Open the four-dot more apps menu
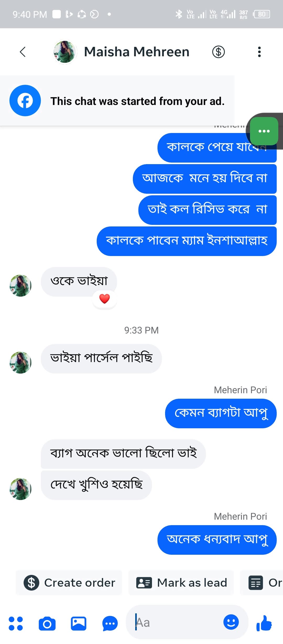The image size is (283, 644). coord(16,623)
